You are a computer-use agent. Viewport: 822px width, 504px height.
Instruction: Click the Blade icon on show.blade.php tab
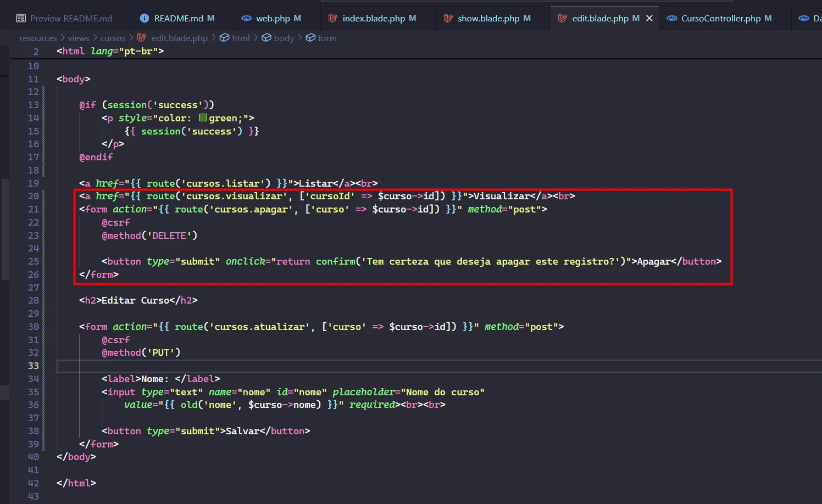pos(448,18)
